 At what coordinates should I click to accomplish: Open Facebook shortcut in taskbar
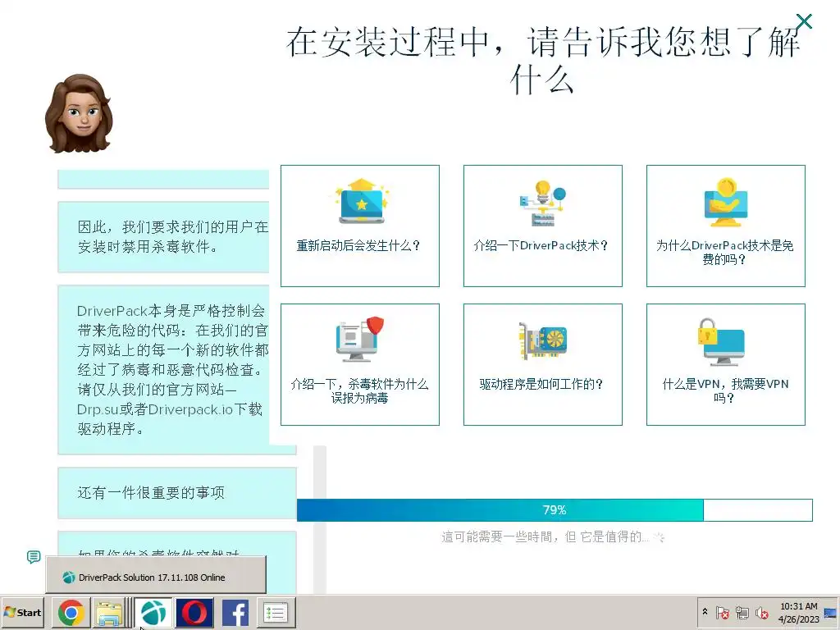[x=235, y=613]
